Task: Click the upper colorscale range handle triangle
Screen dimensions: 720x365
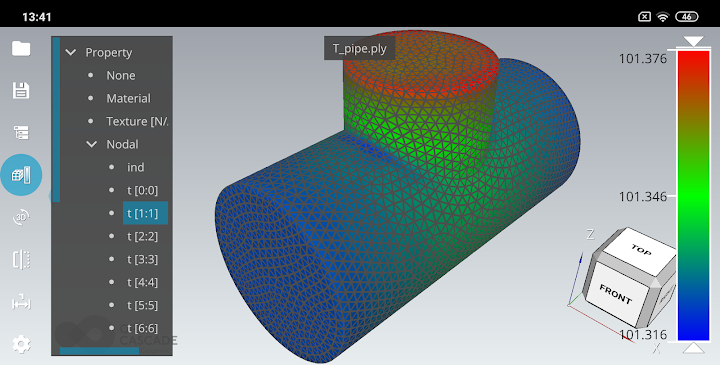Action: click(693, 42)
